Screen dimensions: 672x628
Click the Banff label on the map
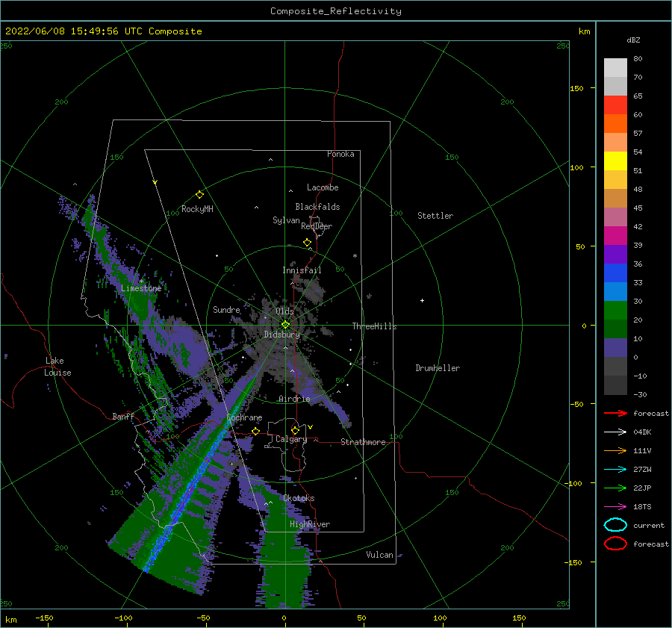(123, 416)
